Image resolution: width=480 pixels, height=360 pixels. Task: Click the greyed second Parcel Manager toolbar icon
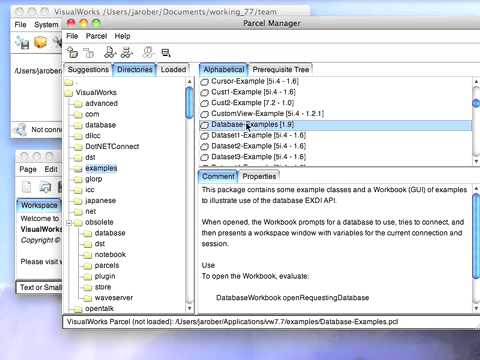88,53
